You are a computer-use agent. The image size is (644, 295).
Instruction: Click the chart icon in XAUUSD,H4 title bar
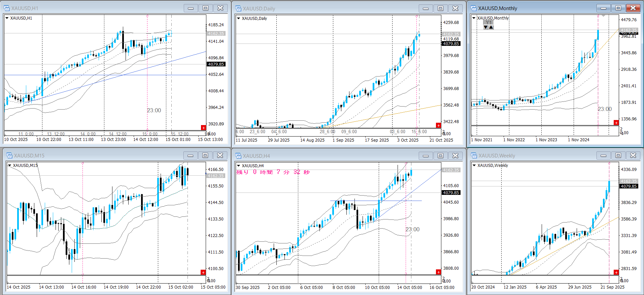coord(238,156)
